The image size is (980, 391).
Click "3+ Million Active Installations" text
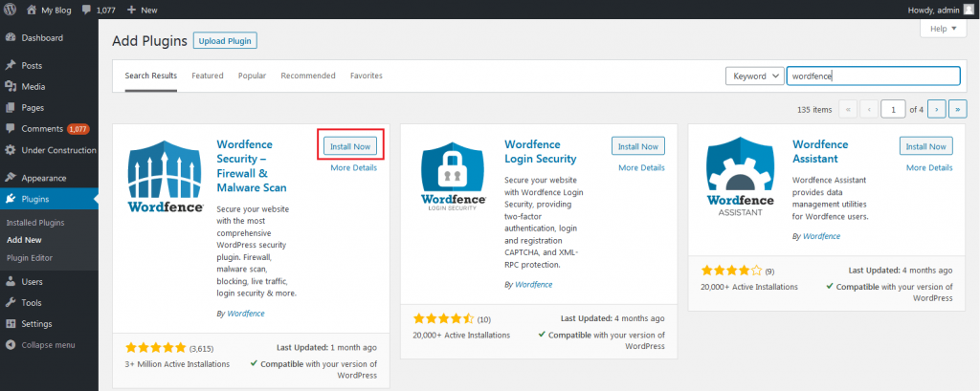click(x=177, y=364)
